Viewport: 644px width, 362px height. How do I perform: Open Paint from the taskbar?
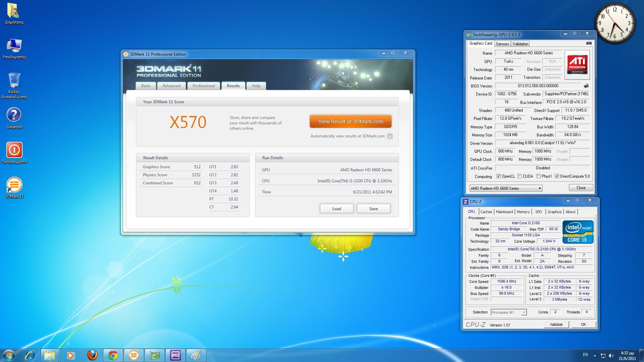tap(196, 355)
